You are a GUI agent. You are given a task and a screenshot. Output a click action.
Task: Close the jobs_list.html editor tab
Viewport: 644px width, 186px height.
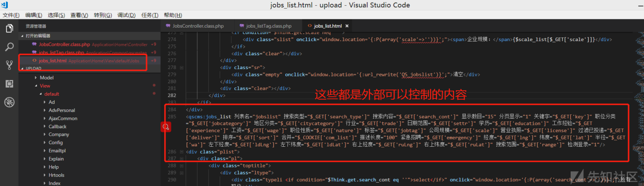(x=347, y=26)
